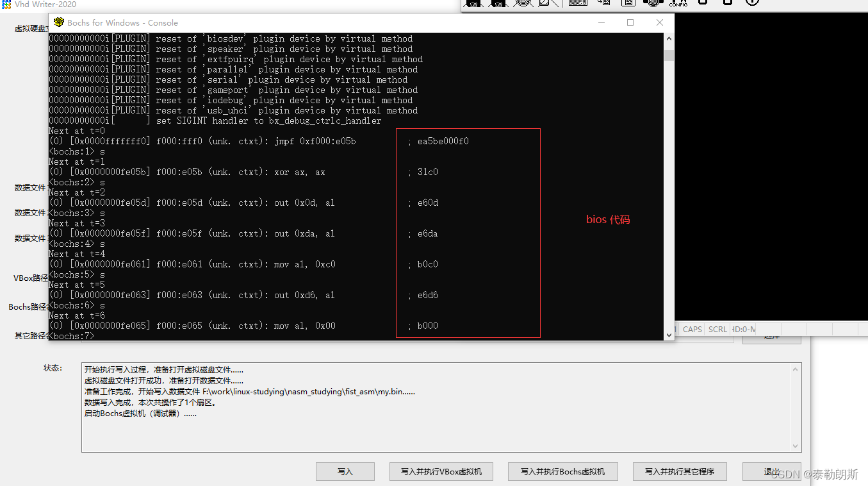Click the VBox路径 label
868x486 pixels.
pos(31,278)
